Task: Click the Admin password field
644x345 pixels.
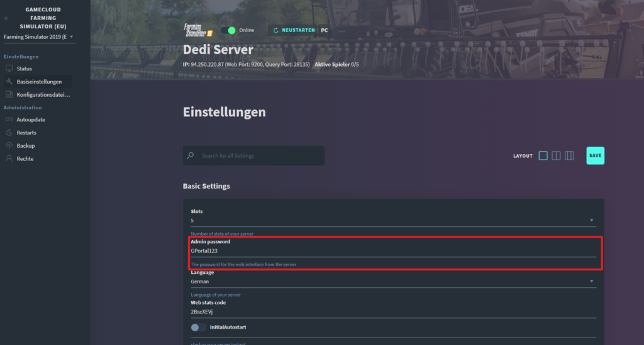Action: click(x=393, y=251)
